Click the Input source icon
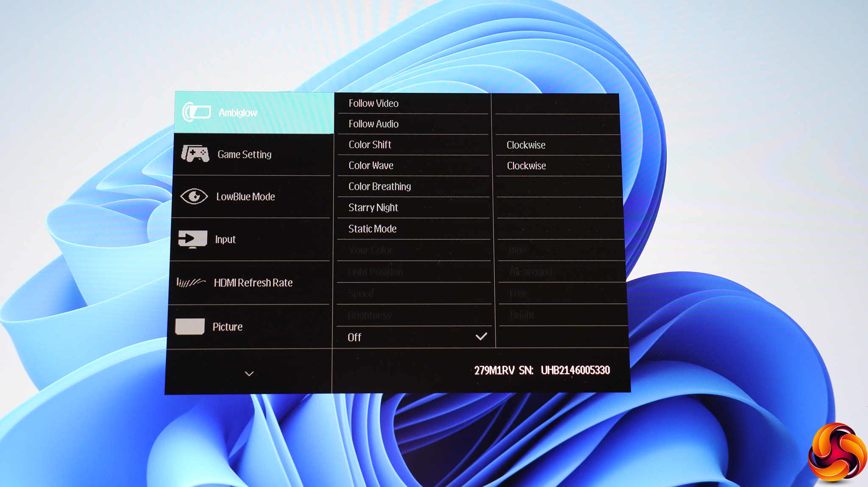 coord(193,239)
